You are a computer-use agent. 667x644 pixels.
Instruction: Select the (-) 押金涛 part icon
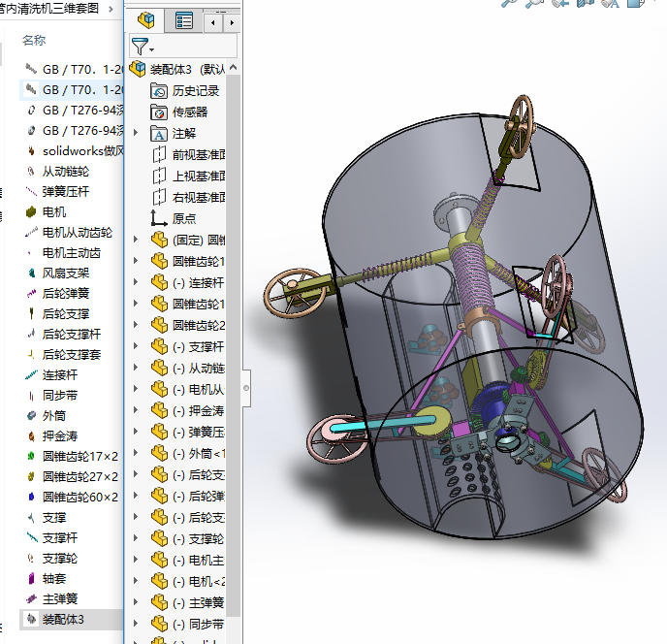160,410
